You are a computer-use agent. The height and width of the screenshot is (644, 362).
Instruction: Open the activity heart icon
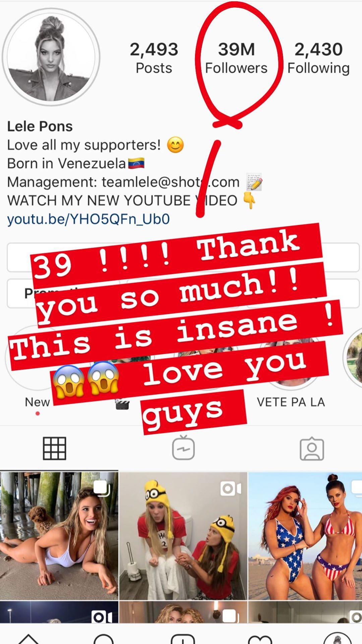260,639
